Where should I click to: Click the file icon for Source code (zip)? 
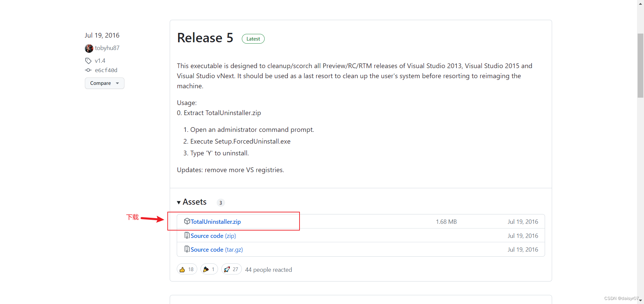pos(187,236)
